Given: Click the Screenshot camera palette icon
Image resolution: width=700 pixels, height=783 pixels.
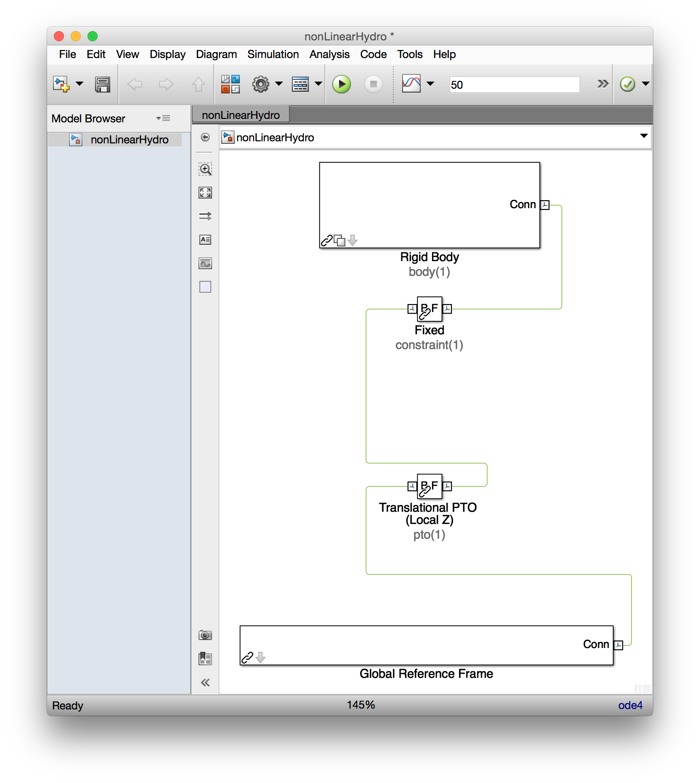Looking at the screenshot, I should coord(205,635).
